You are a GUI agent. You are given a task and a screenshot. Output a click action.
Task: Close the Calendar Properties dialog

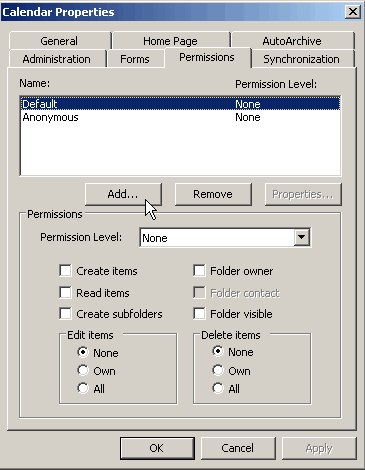pyautogui.click(x=353, y=12)
